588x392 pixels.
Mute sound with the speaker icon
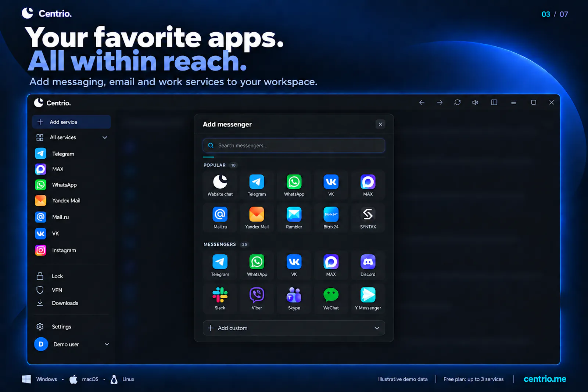475,103
